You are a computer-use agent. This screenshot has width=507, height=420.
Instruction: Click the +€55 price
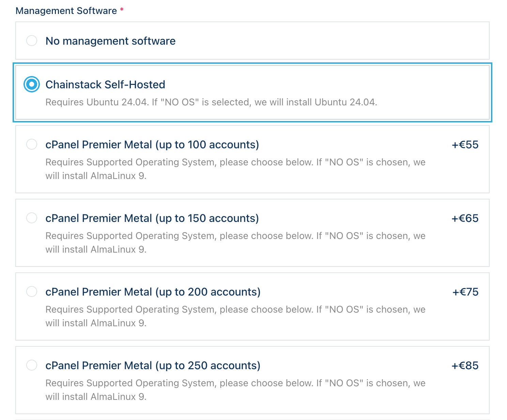[465, 145]
